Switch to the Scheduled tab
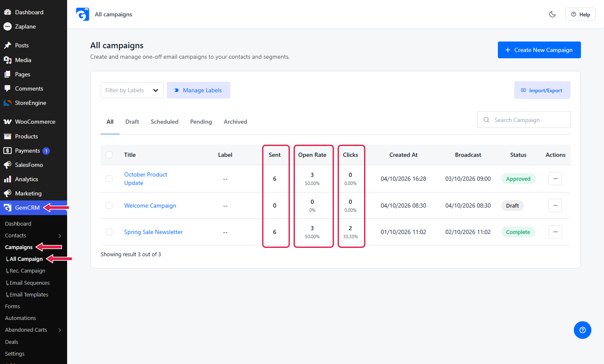The width and height of the screenshot is (604, 364). pyautogui.click(x=164, y=122)
